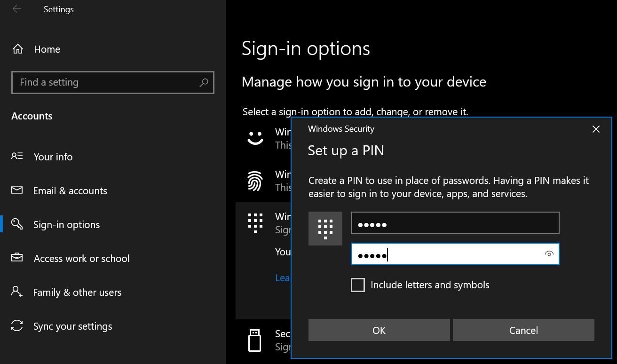This screenshot has width=617, height=364.
Task: Select the Email & accounts envelope icon
Action: [16, 190]
